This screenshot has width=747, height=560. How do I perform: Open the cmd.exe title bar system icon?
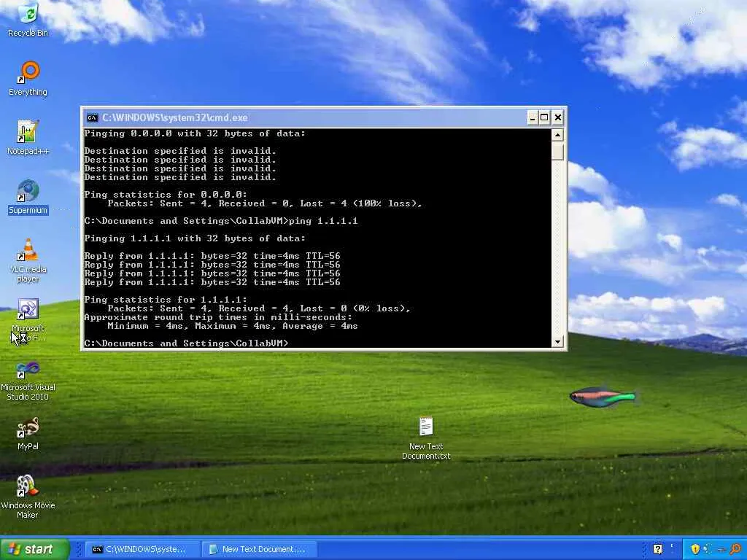coord(93,117)
